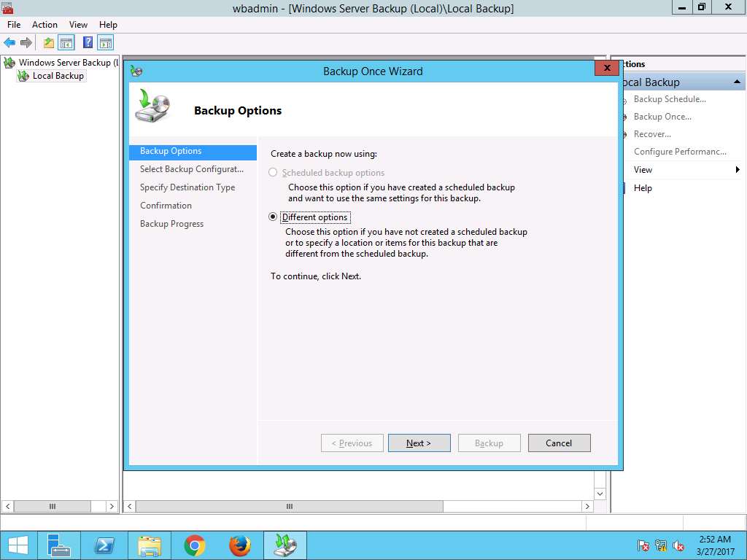The height and width of the screenshot is (560, 747).
Task: Click Backup Schedule... in Actions pane
Action: pos(670,99)
